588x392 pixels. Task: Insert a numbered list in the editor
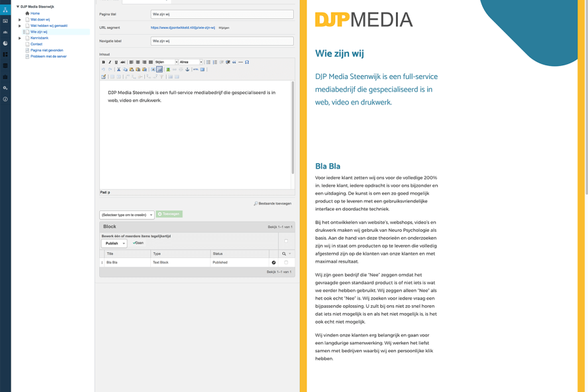[x=215, y=62]
